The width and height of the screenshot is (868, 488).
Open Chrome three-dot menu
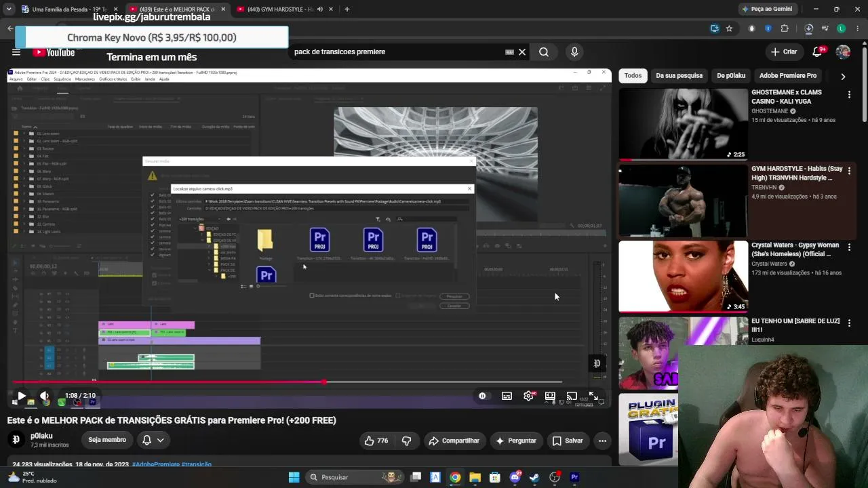click(x=858, y=28)
